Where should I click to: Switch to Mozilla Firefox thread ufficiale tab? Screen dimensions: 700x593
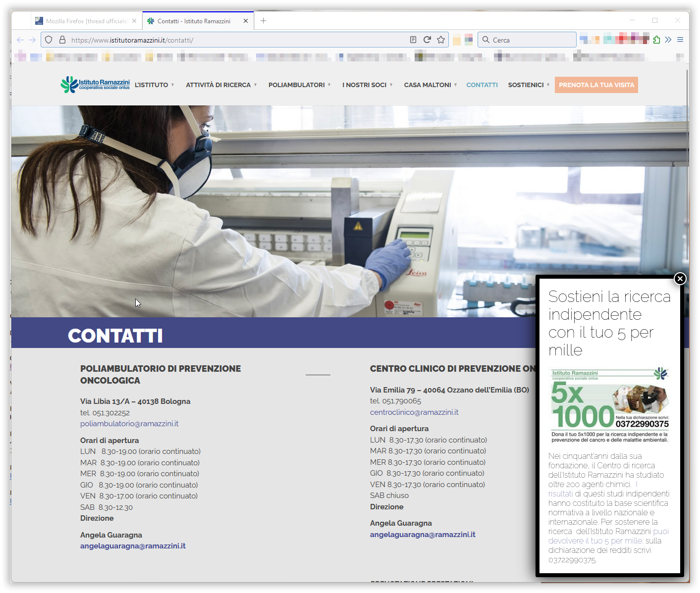(x=86, y=21)
